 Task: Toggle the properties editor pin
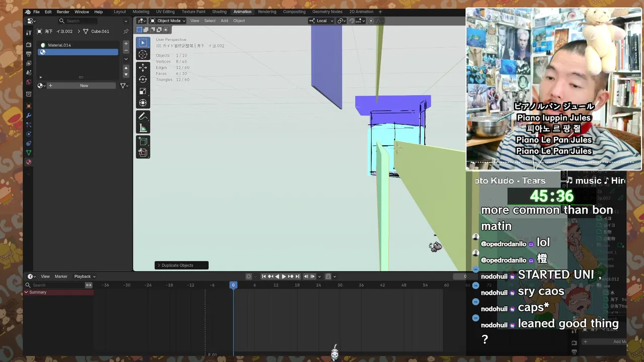126,31
